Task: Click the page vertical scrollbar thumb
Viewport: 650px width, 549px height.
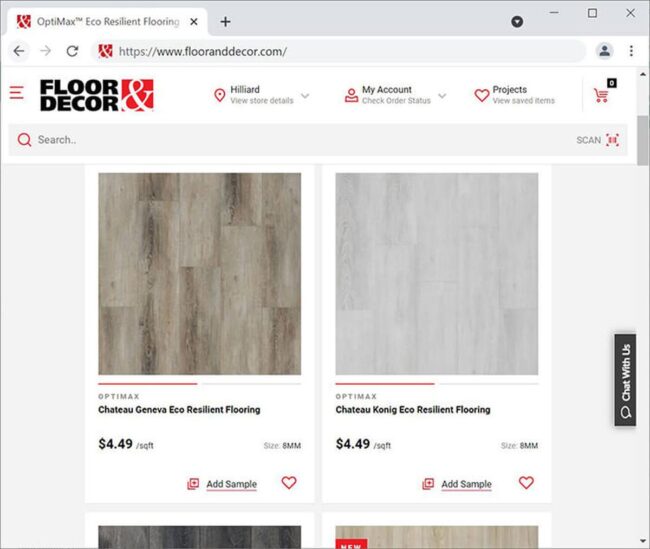Action: tap(643, 141)
